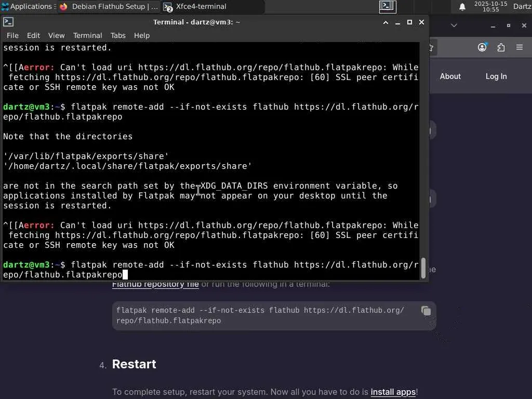The width and height of the screenshot is (532, 399).
Task: Click the terminal prompt line with cursor
Action: tap(211, 270)
